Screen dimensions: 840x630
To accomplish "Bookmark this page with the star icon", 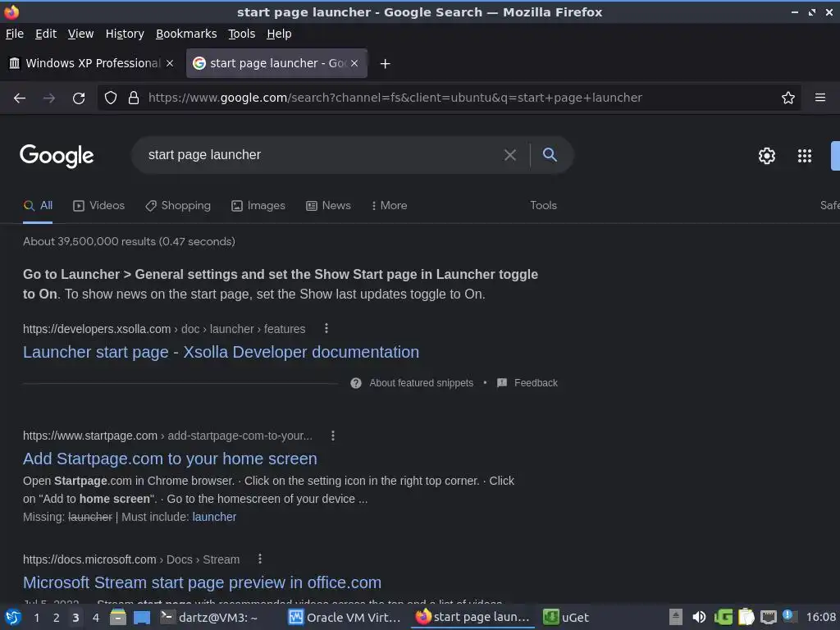I will click(788, 98).
